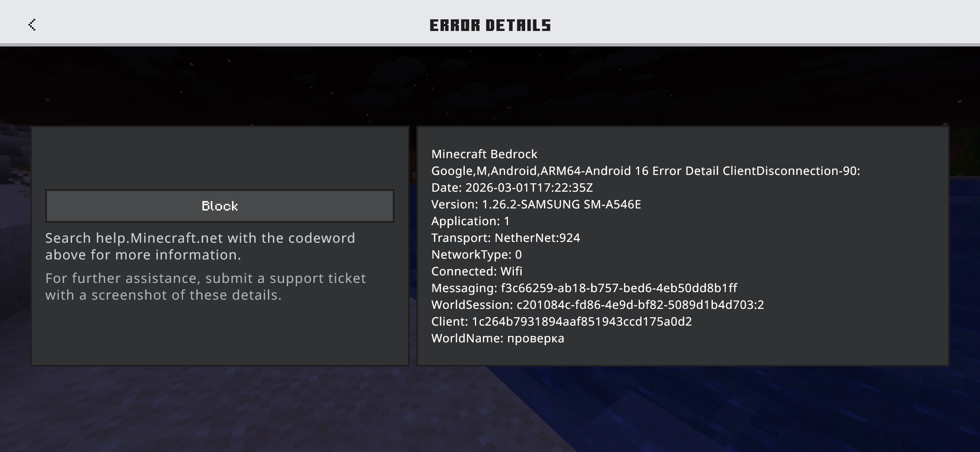Click the Google,M,Android,ARM64 device text
The height and width of the screenshot is (452, 980).
508,171
